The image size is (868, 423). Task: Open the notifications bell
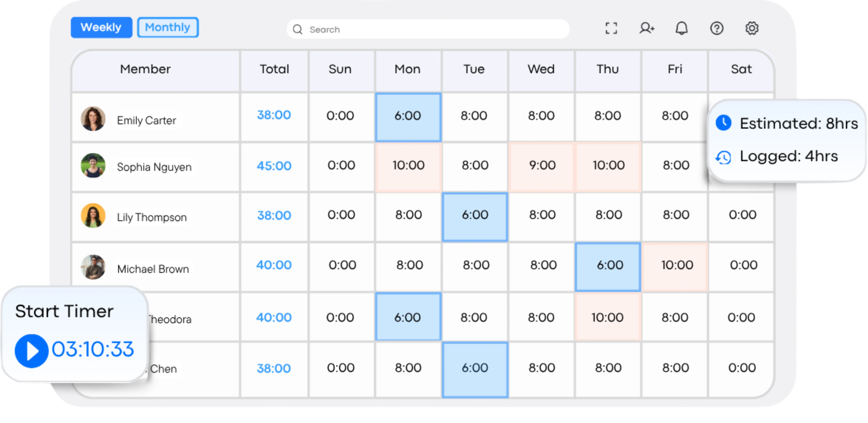[x=681, y=28]
